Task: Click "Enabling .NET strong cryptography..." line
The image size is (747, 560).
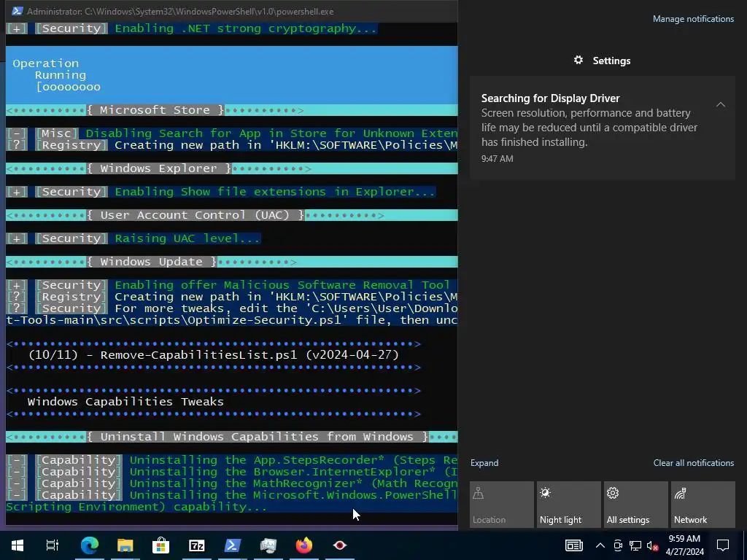Action: [246, 28]
